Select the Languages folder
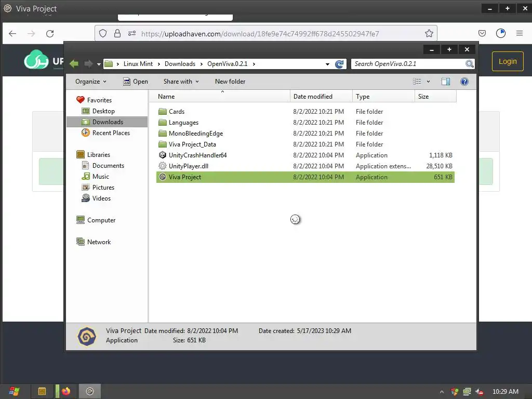The image size is (532, 399). pos(305,122)
